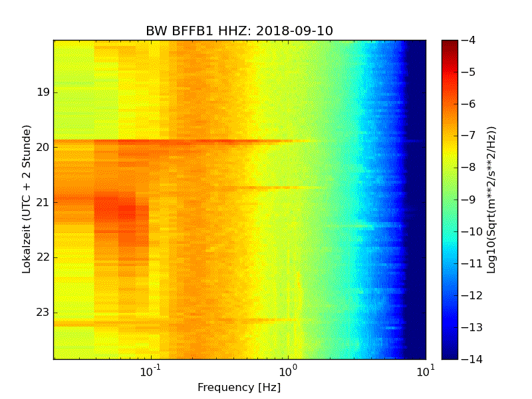Click colorbar tick label '−6'
The height and width of the screenshot is (399, 532).
click(x=468, y=104)
